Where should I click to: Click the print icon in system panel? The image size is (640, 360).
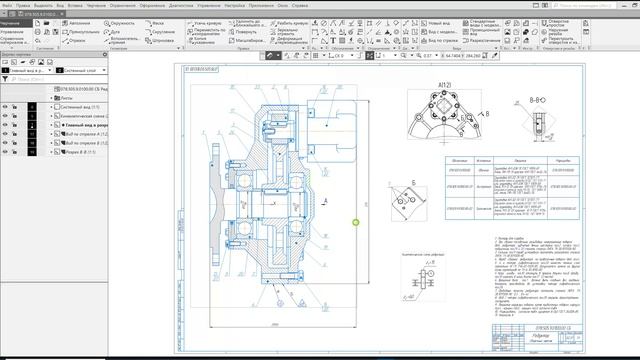pyautogui.click(x=38, y=32)
